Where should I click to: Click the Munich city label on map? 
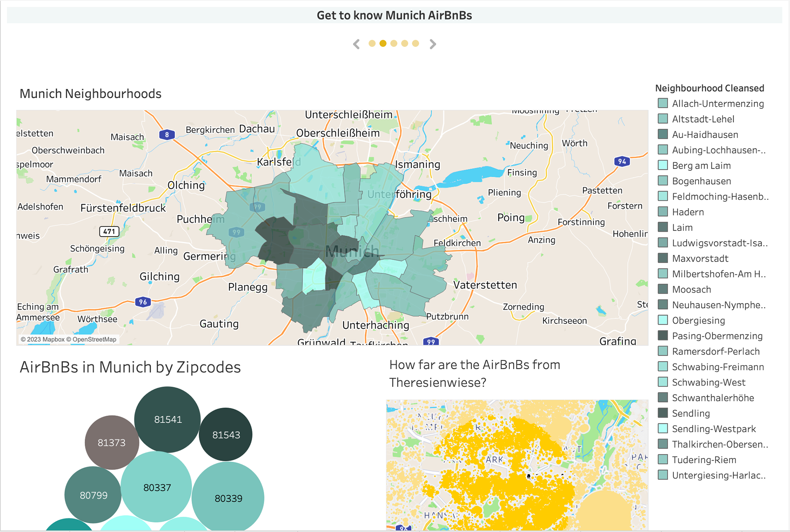352,251
